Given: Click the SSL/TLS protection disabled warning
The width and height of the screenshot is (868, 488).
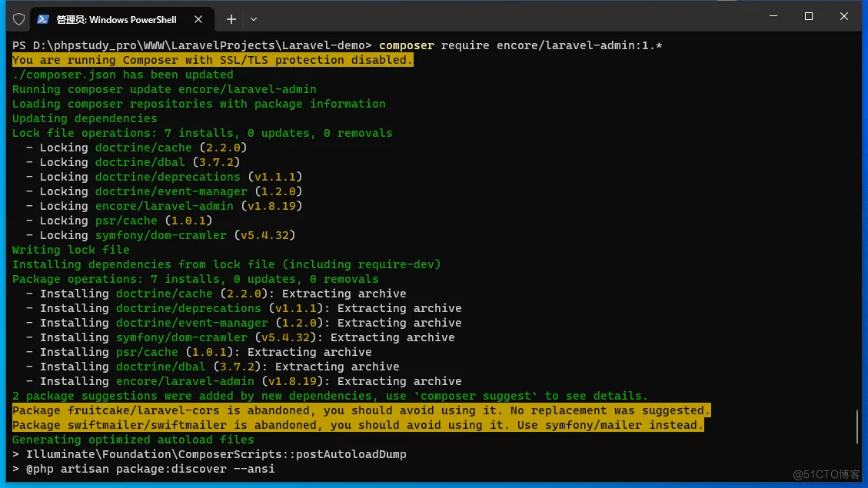Looking at the screenshot, I should pos(212,60).
